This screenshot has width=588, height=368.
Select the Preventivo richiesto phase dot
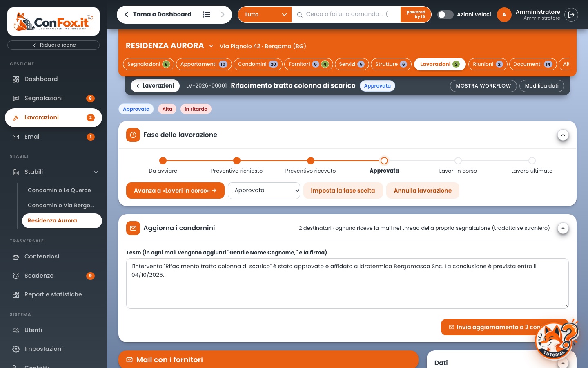tap(237, 161)
